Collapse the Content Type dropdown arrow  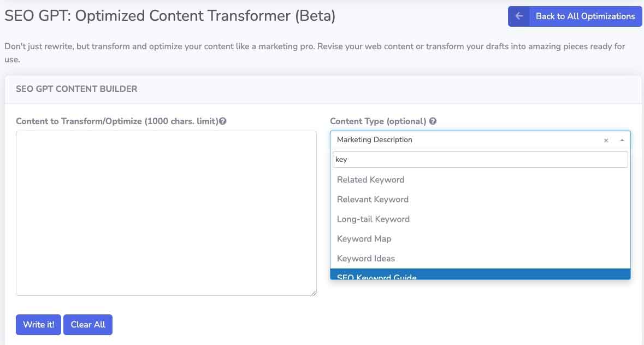(622, 140)
